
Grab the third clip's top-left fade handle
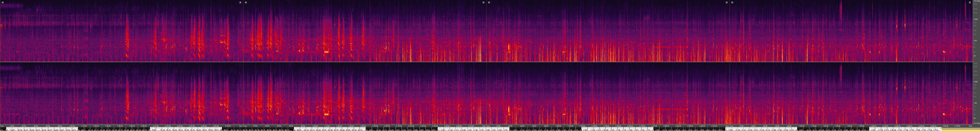(489, 2)
